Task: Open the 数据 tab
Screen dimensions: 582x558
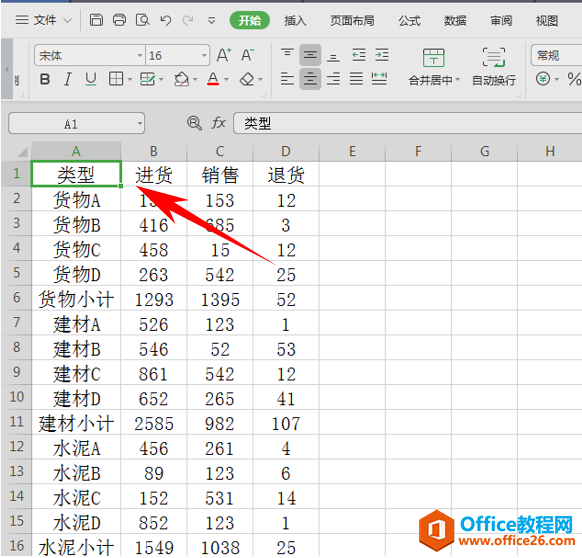Action: [x=455, y=20]
